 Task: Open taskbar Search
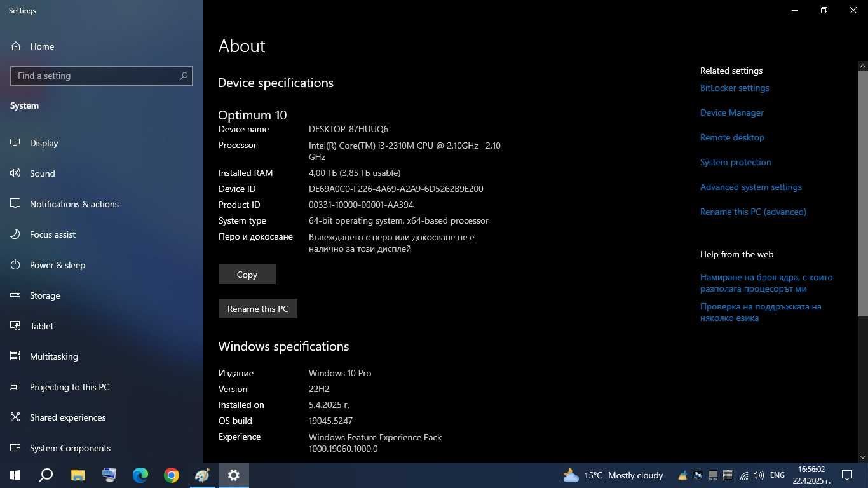[x=46, y=475]
